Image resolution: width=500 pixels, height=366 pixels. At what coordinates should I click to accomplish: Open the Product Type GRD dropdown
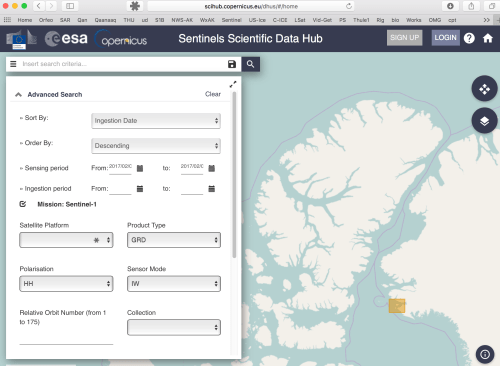[174, 240]
